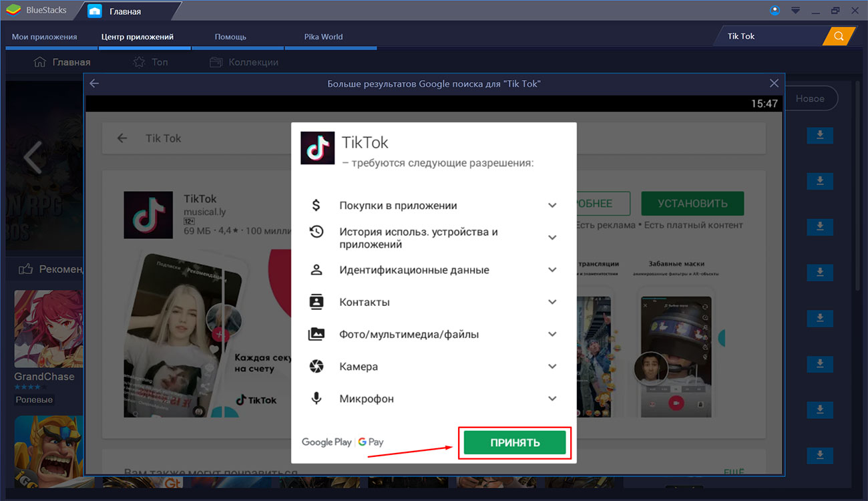
Task: Open the Помощь tab
Action: coord(230,37)
